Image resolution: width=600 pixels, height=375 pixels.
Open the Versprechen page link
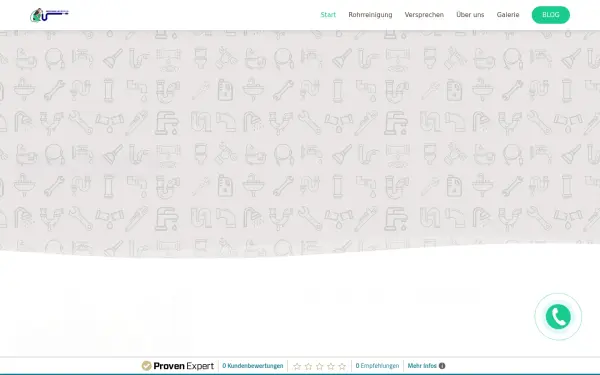point(424,15)
